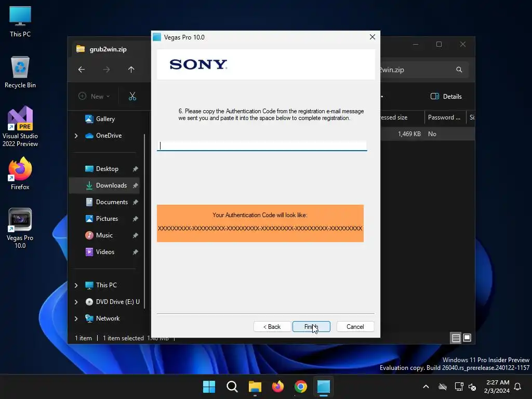Screen dimensions: 532x399
Task: Open Gallery in the navigation pane
Action: click(105, 119)
